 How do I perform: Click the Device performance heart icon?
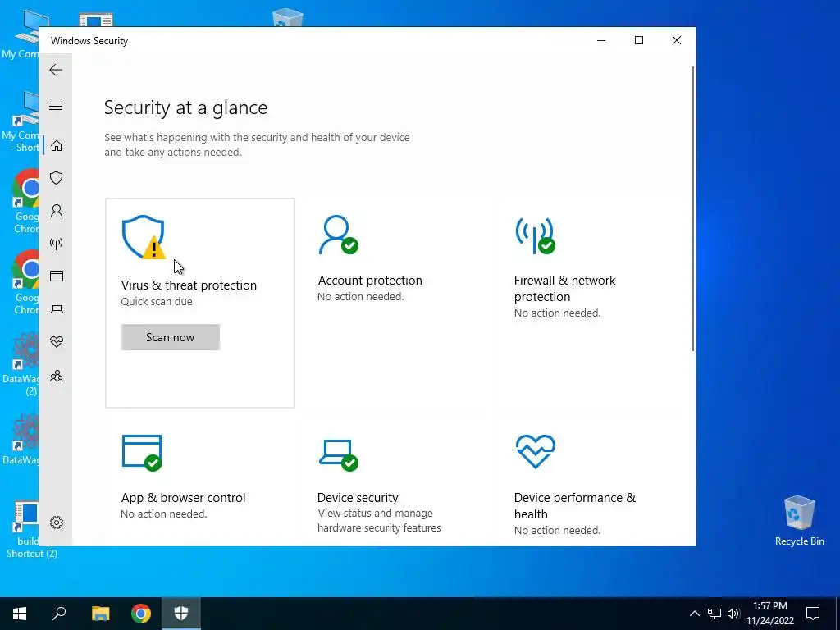(x=535, y=452)
